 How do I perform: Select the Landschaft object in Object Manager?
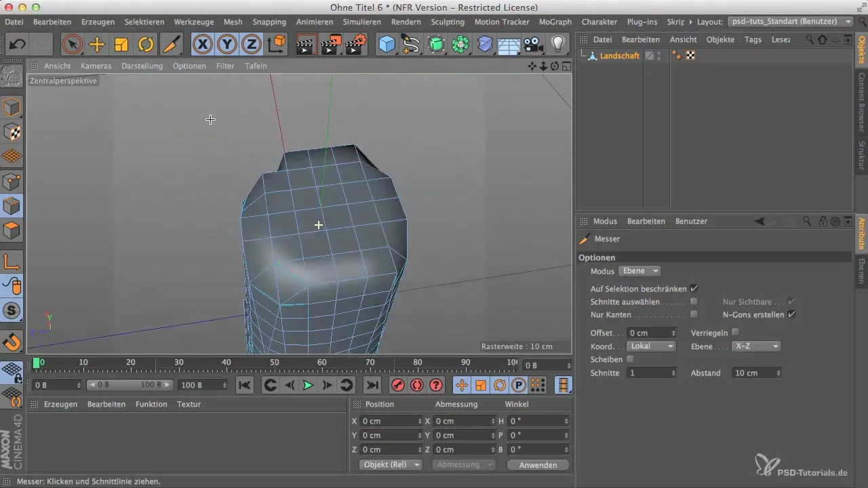pyautogui.click(x=619, y=56)
